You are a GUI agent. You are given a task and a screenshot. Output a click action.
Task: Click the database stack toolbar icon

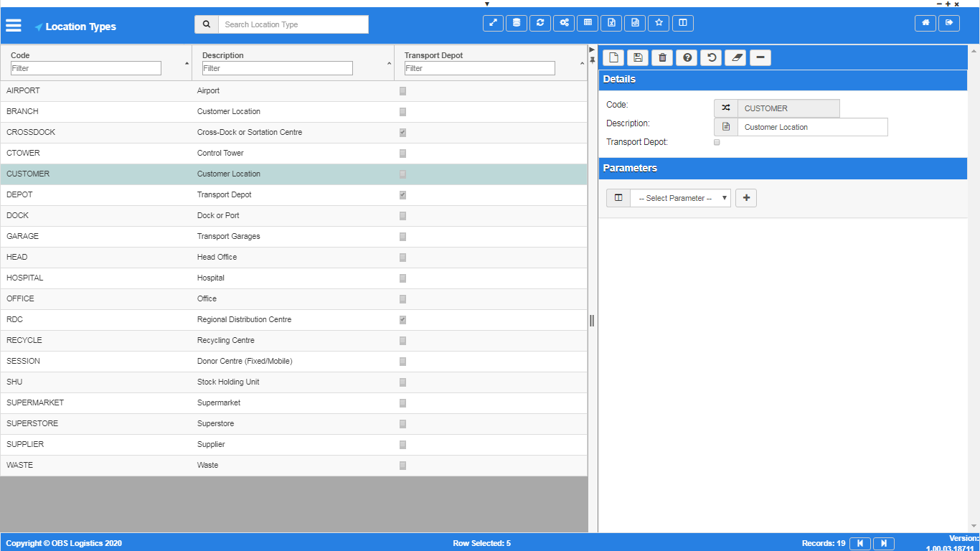tap(517, 23)
